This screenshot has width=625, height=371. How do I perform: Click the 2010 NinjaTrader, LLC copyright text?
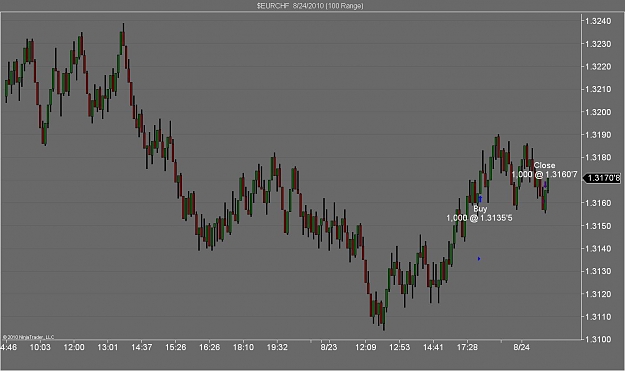(28, 337)
